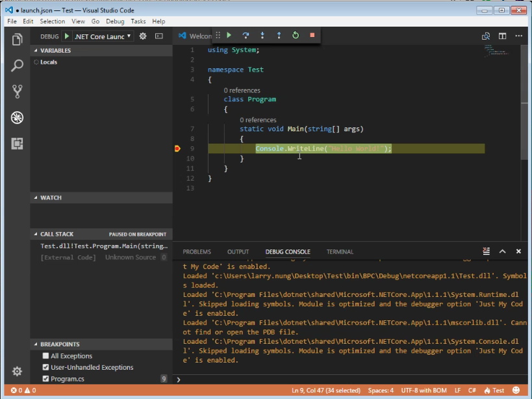Viewport: 532px width, 399px height.
Task: Maximize the panel with chevron up
Action: point(503,251)
